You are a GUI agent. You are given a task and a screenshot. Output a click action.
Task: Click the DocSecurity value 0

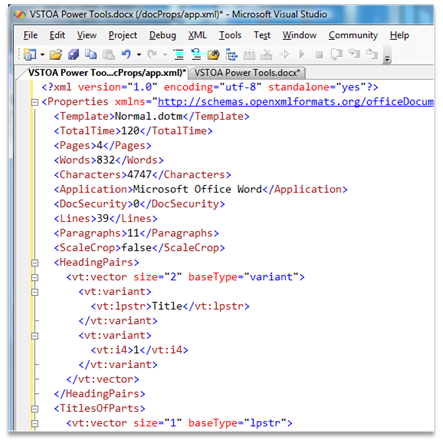(136, 204)
